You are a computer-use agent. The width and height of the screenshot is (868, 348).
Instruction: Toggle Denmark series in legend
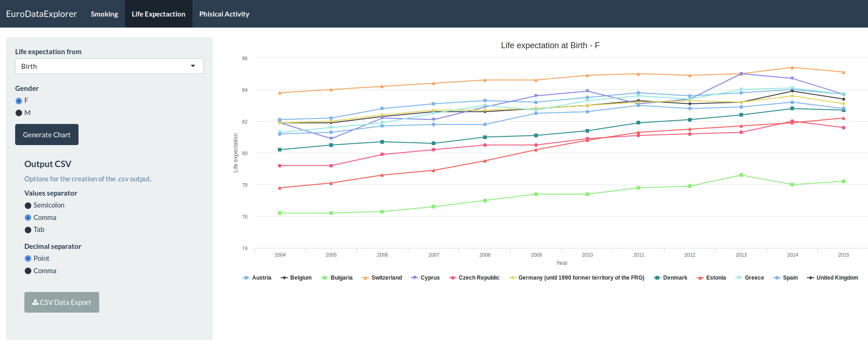tap(671, 278)
